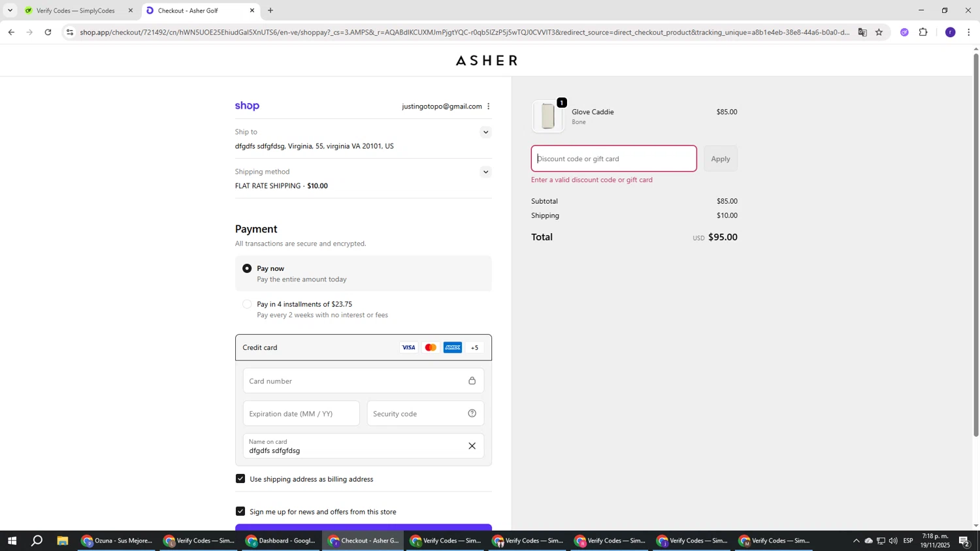980x551 pixels.
Task: Switch the ESP input language
Action: [909, 541]
